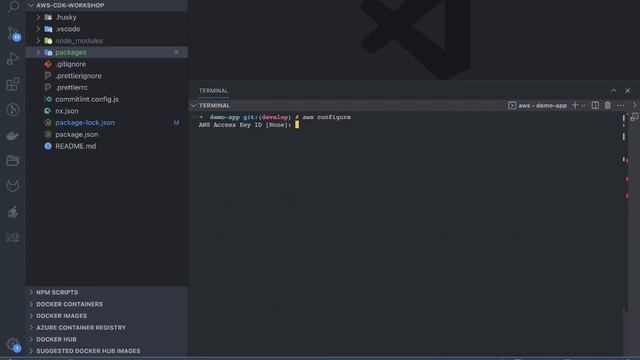This screenshot has width=640, height=360.
Task: Expand the NPM SCRIPTS section
Action: 107,292
